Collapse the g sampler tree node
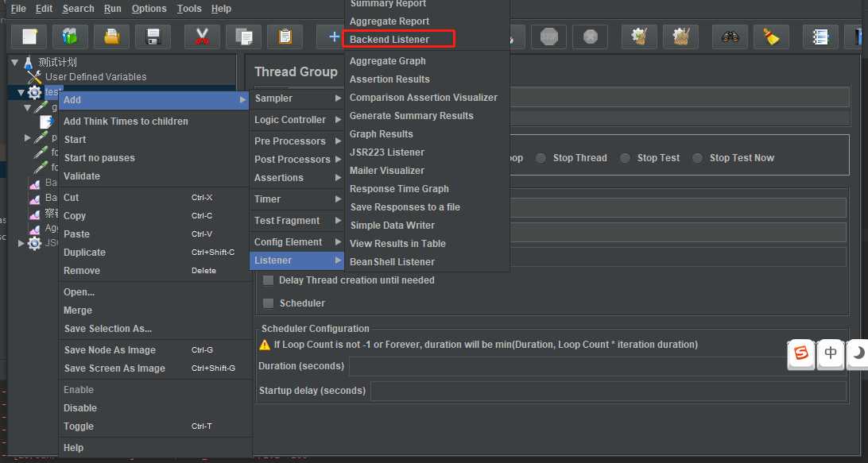 click(27, 108)
